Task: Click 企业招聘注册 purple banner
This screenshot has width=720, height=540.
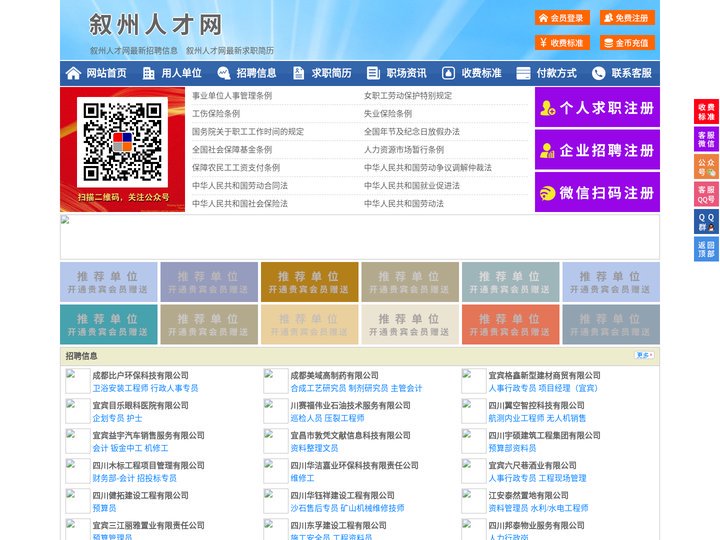Action: [x=597, y=150]
